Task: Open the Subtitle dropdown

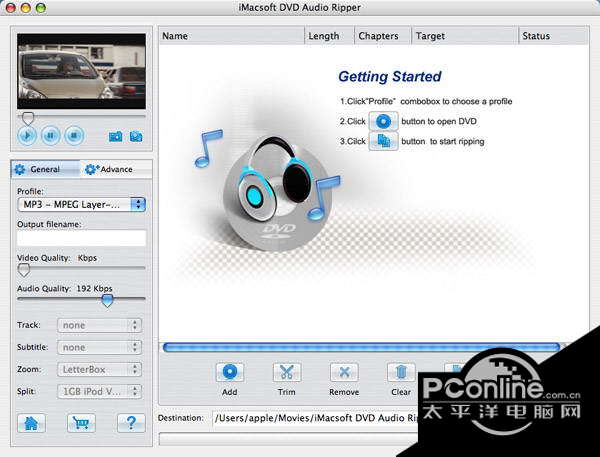Action: click(99, 348)
